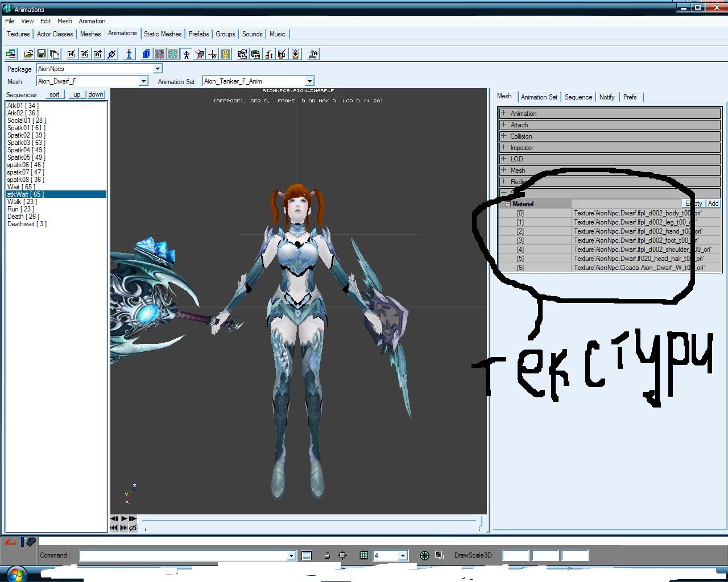Toggle the reference pose figure icon
Screen dimensions: 728x582
(186, 54)
